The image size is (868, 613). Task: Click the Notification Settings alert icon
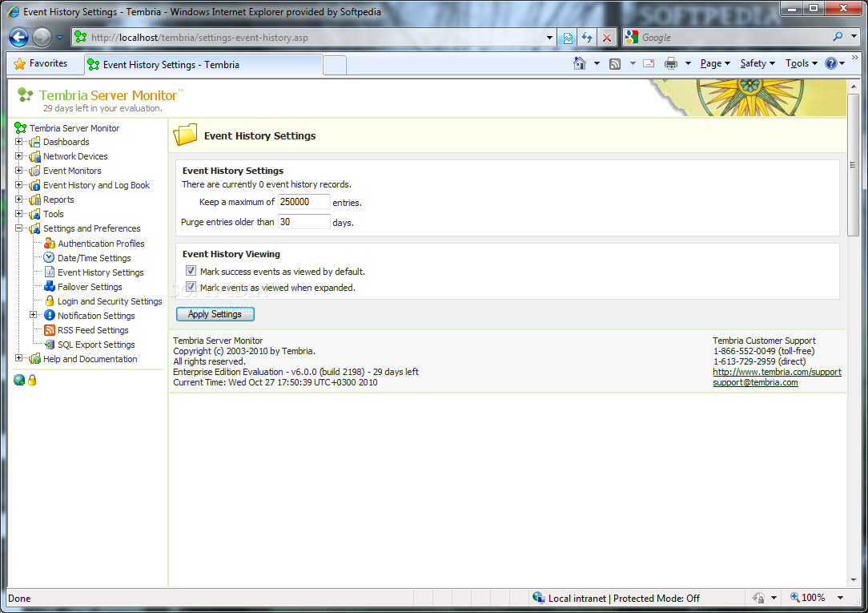pyautogui.click(x=50, y=315)
